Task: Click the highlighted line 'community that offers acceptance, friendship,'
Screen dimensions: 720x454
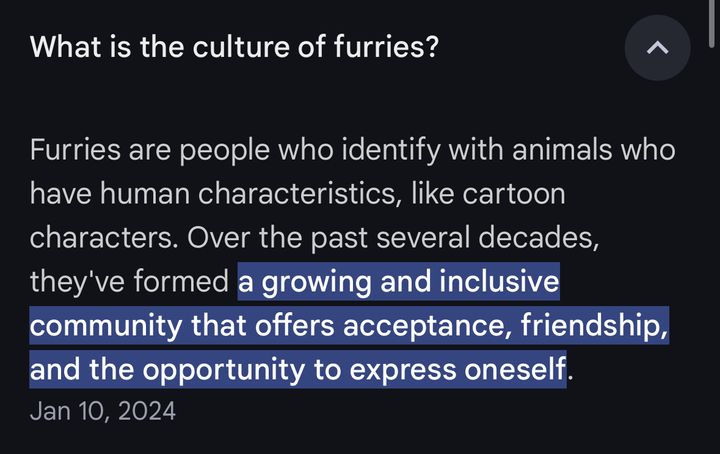Action: [x=349, y=325]
